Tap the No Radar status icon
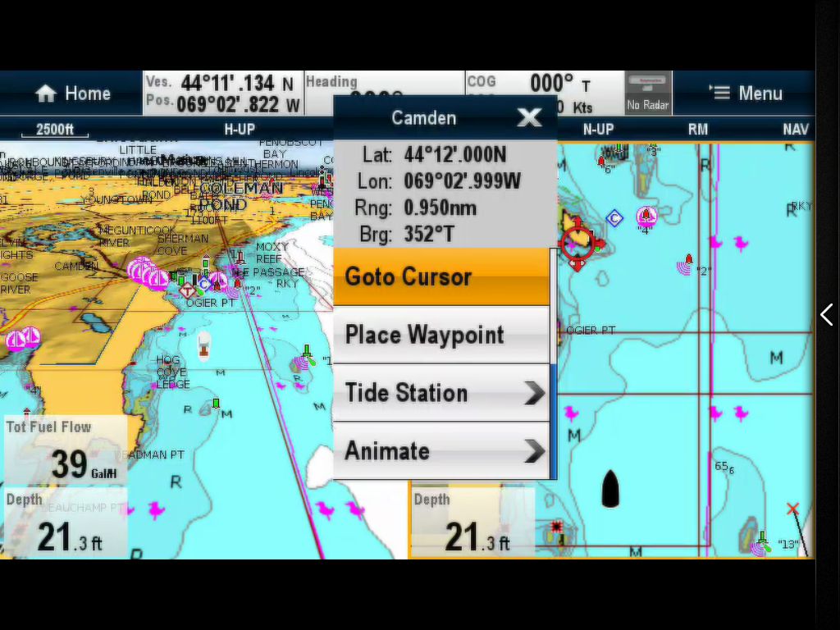Image resolution: width=840 pixels, height=630 pixels. click(x=648, y=94)
